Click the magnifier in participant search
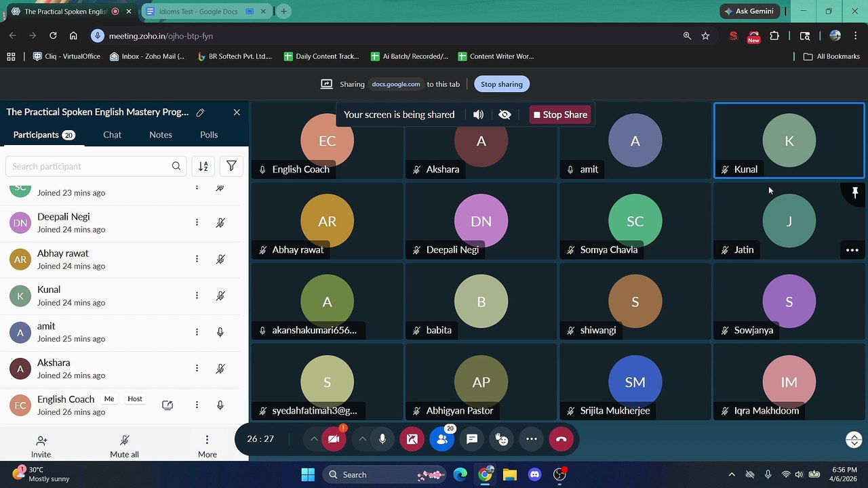Image resolution: width=868 pixels, height=488 pixels. click(176, 166)
